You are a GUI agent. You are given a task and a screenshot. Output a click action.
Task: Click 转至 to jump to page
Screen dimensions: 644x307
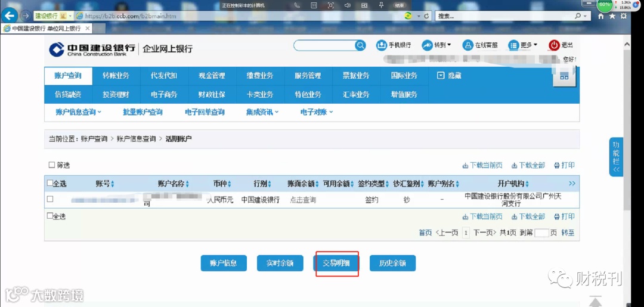click(568, 232)
